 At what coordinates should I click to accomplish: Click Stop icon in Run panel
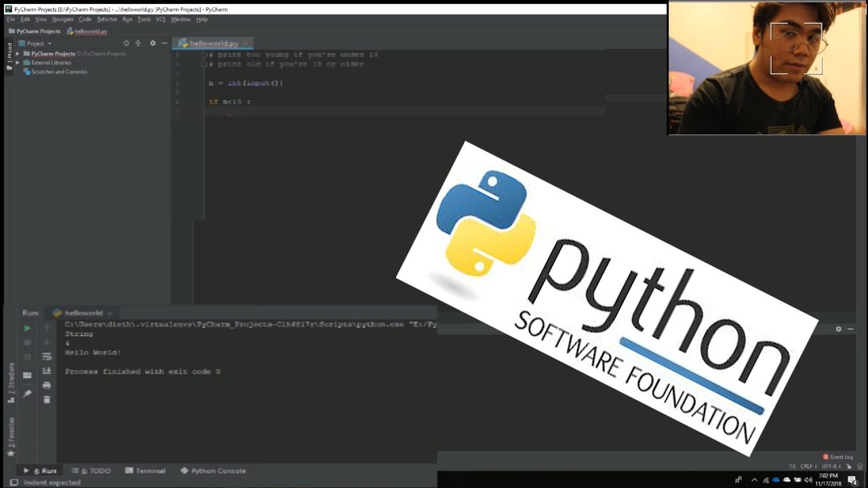[27, 342]
